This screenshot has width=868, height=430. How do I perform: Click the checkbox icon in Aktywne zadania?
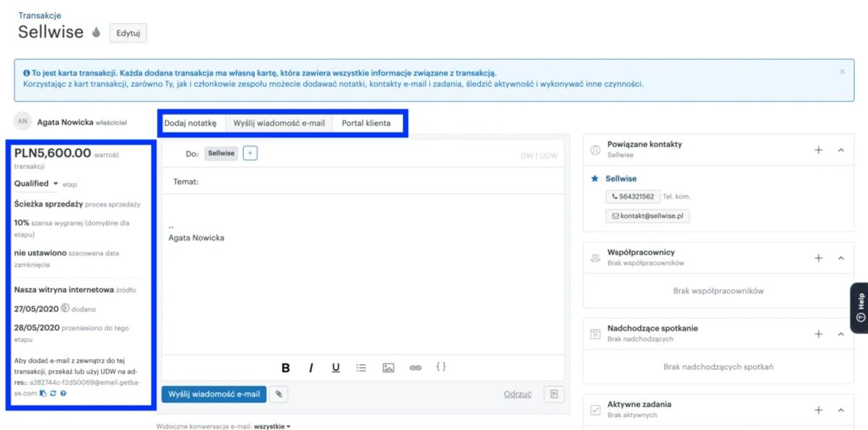click(x=595, y=410)
